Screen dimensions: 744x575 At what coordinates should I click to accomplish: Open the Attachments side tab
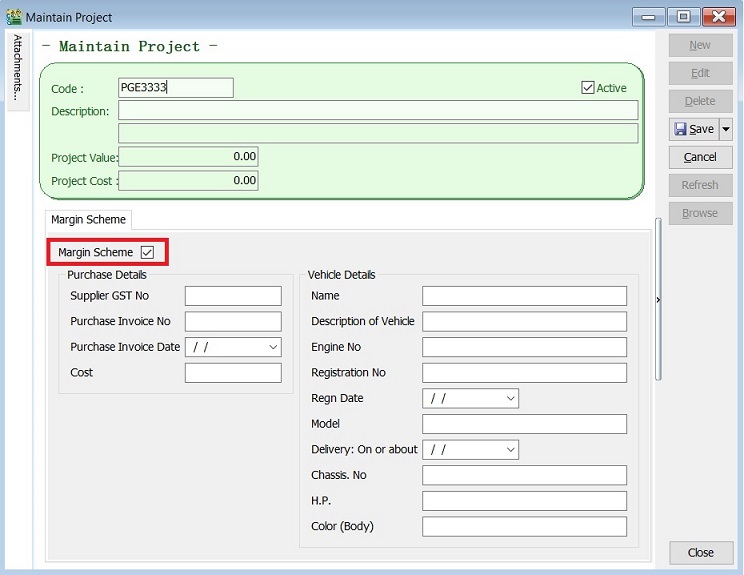pos(17,67)
